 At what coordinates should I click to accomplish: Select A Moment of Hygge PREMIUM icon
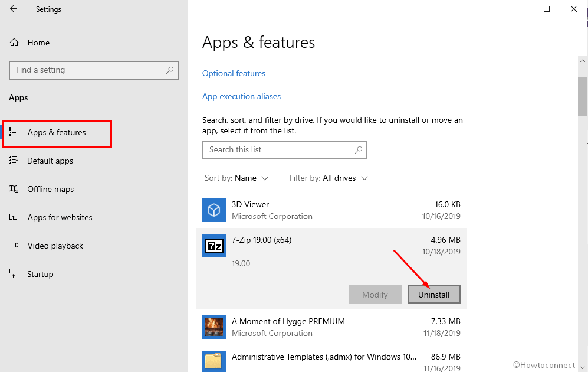pos(214,327)
